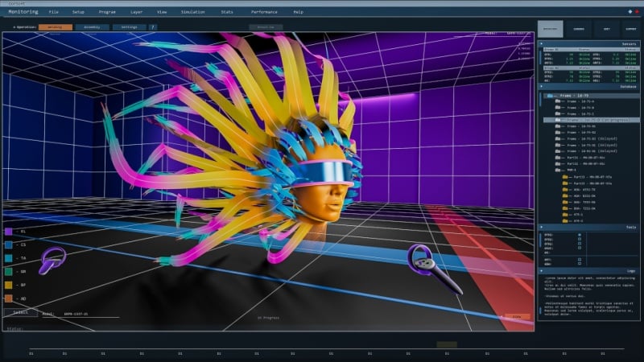Click the root Frame 14-75 folder icon

tap(549, 95)
